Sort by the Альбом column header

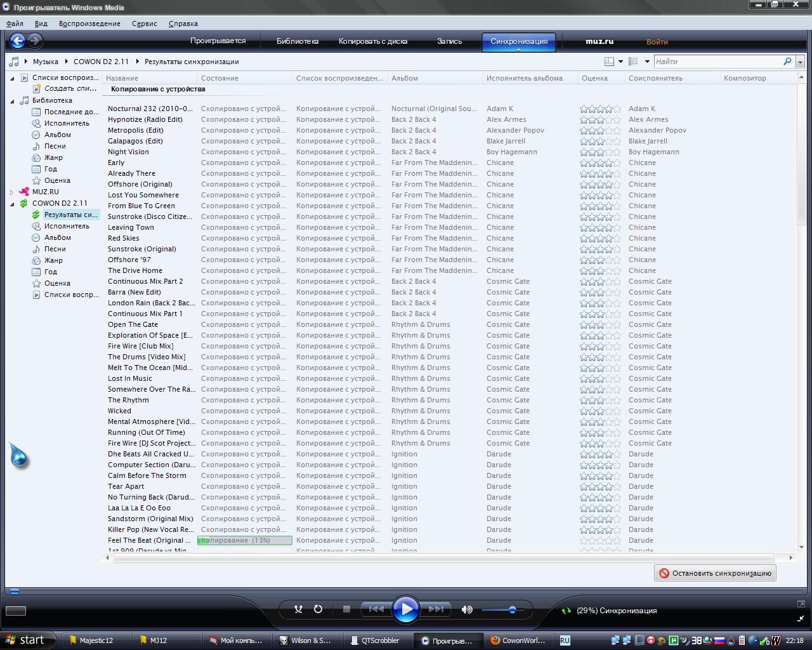(435, 78)
